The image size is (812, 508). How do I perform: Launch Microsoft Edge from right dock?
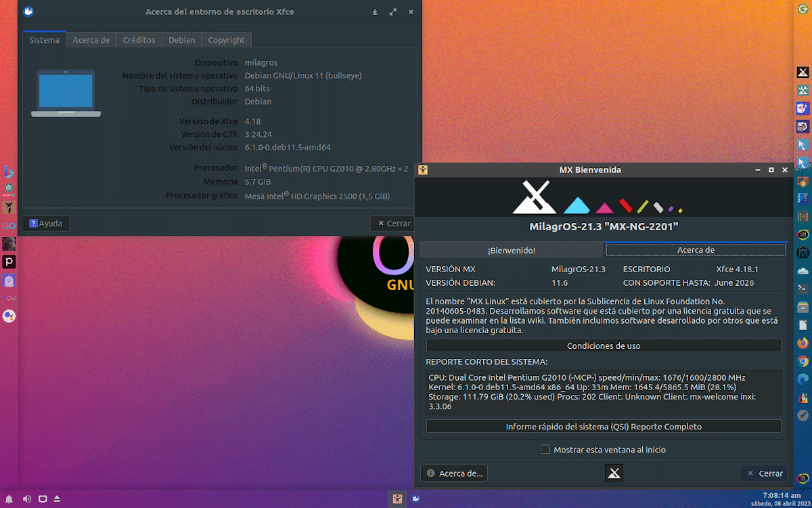[803, 379]
